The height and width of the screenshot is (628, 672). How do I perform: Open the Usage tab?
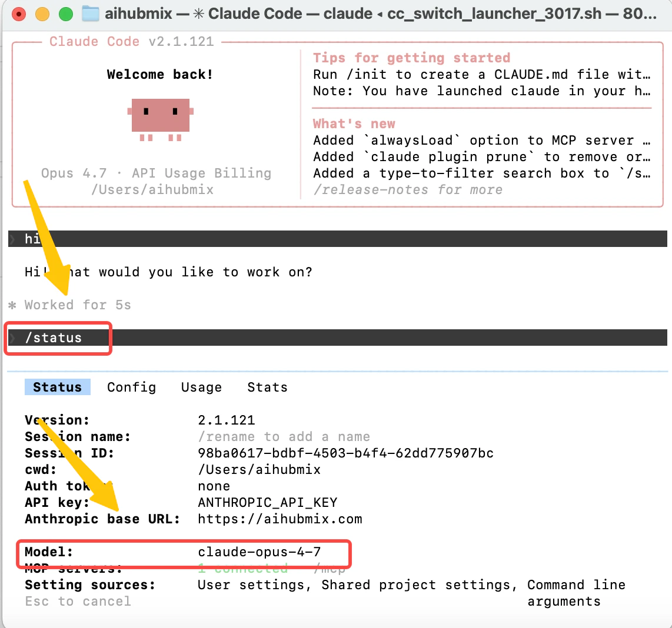[201, 387]
